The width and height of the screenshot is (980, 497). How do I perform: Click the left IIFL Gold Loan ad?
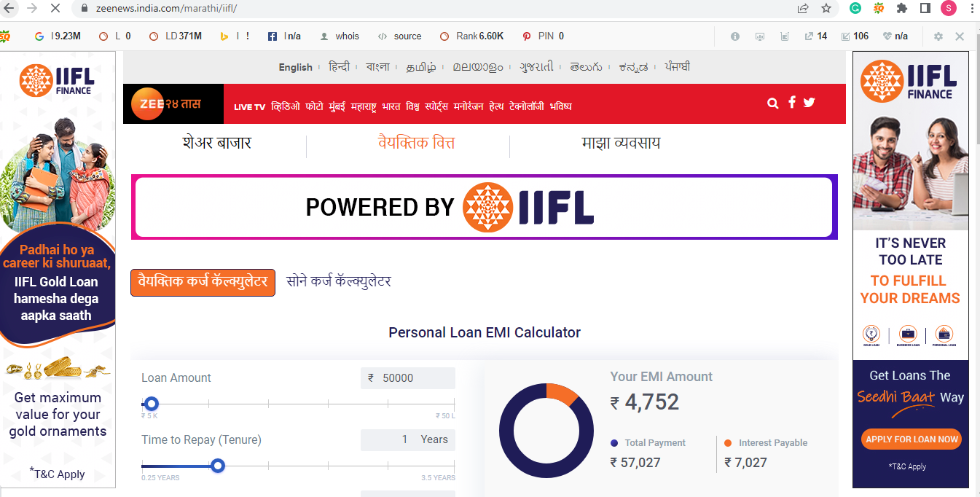(x=58, y=270)
